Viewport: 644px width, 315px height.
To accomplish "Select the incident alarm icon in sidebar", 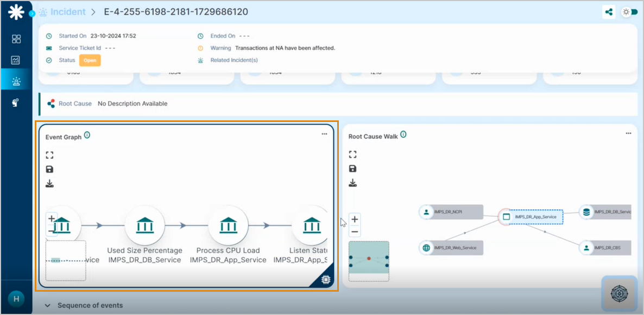I will (16, 81).
